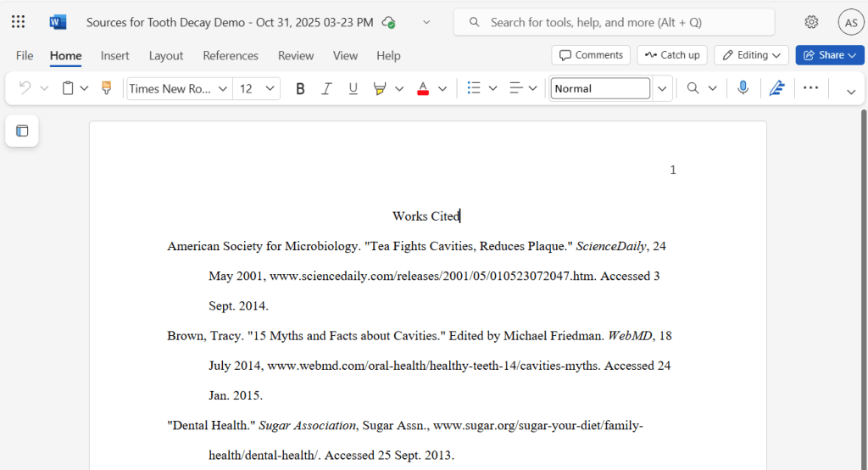Click the text "American Society for Microbiology"
The height and width of the screenshot is (470, 868).
[263, 246]
